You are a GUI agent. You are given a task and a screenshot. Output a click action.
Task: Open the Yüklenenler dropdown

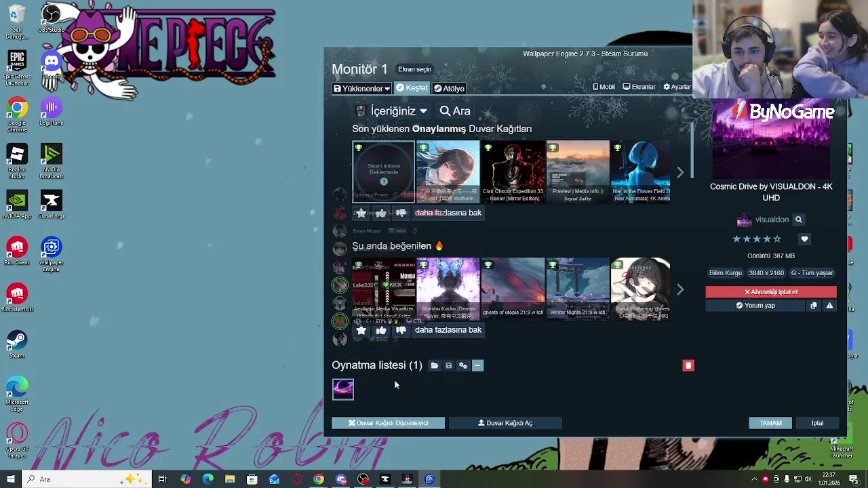[361, 88]
